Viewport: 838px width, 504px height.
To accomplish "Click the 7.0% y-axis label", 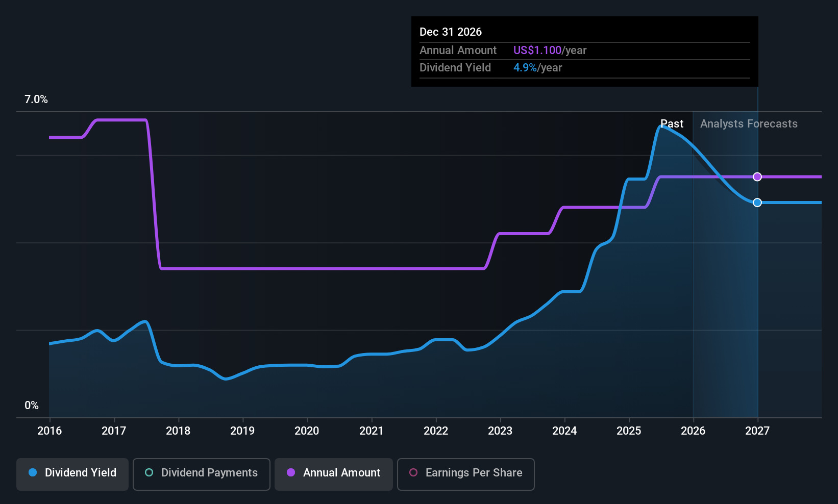I will click(36, 99).
